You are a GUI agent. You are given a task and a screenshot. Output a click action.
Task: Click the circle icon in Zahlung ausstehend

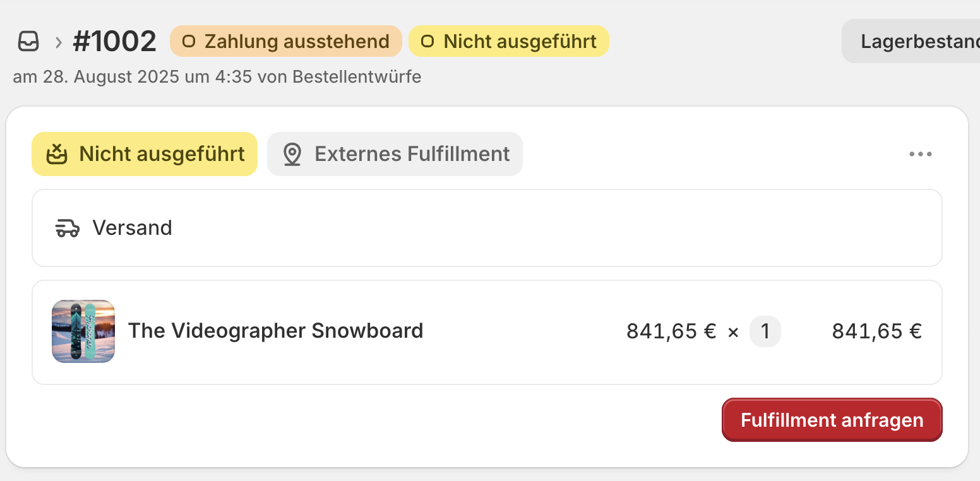[x=188, y=42]
